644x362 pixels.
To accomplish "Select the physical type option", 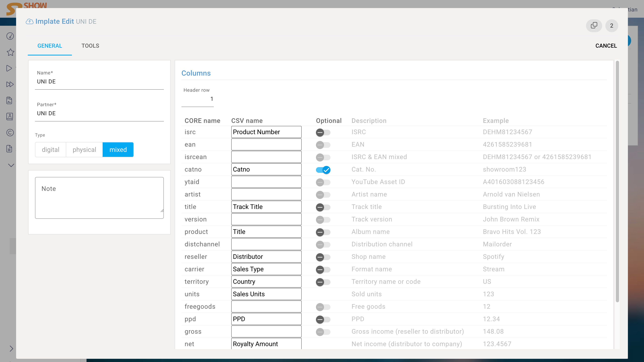I will point(84,150).
